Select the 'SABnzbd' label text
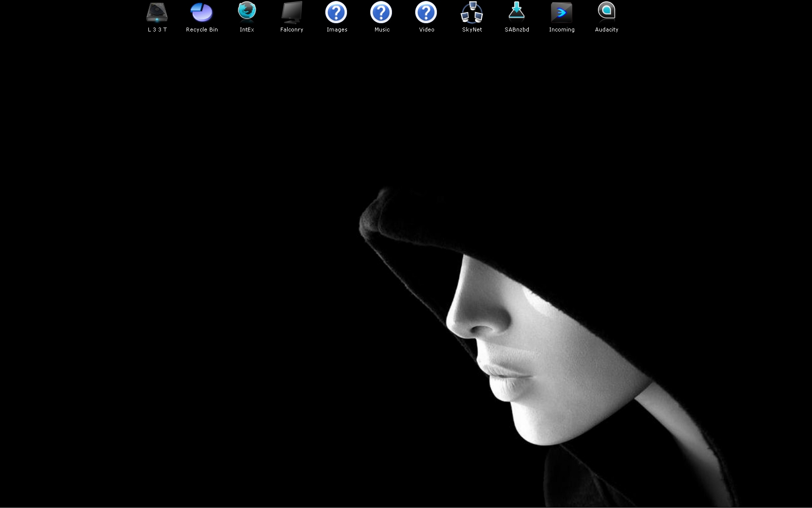Screen dimensions: 812x508 (x=517, y=30)
